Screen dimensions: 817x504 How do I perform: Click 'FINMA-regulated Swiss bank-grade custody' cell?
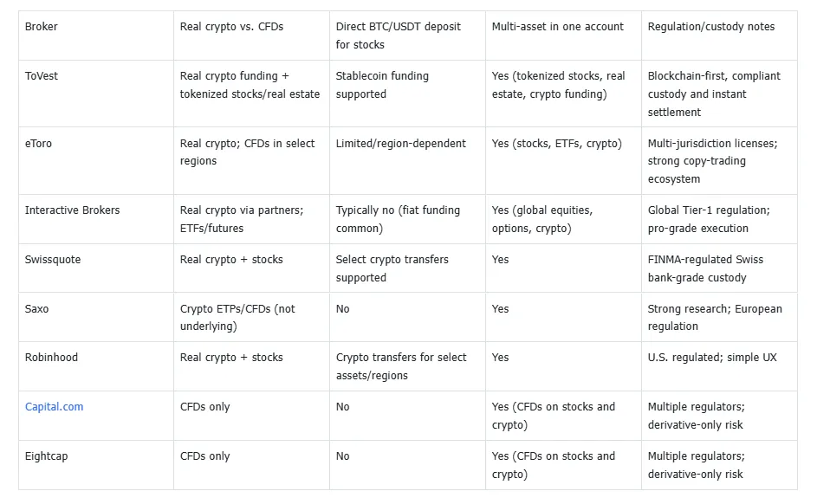[x=705, y=268]
